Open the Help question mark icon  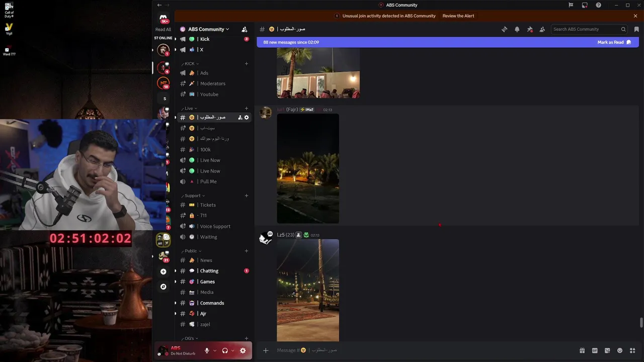[598, 5]
